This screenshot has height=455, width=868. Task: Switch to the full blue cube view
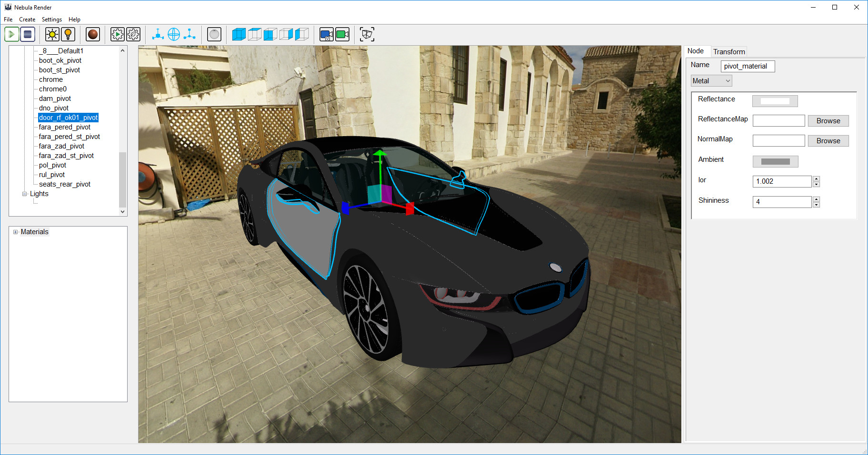[x=239, y=34]
